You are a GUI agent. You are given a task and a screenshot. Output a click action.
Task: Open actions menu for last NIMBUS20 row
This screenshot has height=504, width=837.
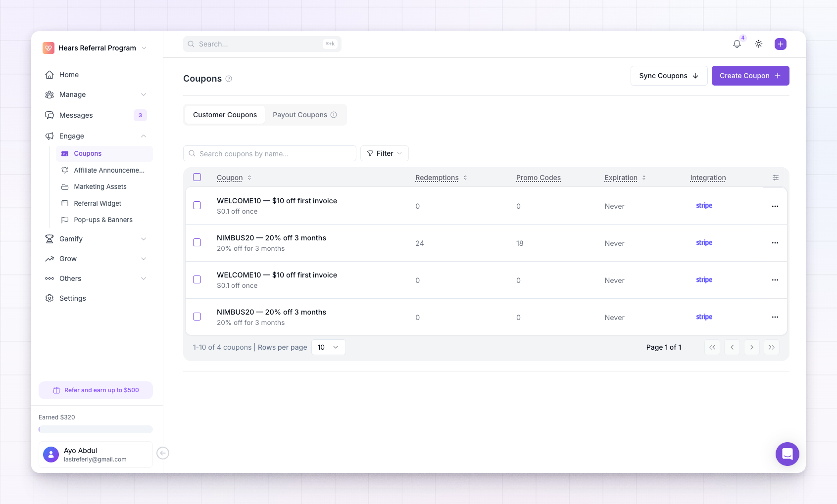point(775,317)
